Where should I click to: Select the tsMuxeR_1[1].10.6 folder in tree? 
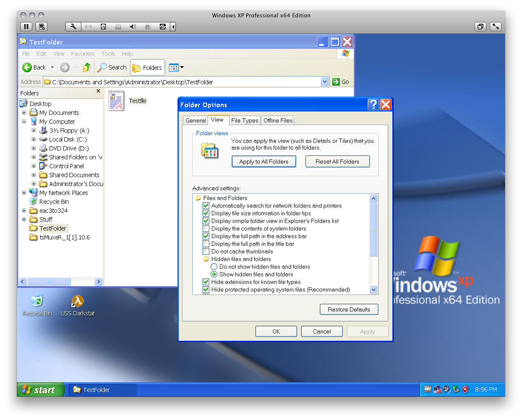coord(60,237)
